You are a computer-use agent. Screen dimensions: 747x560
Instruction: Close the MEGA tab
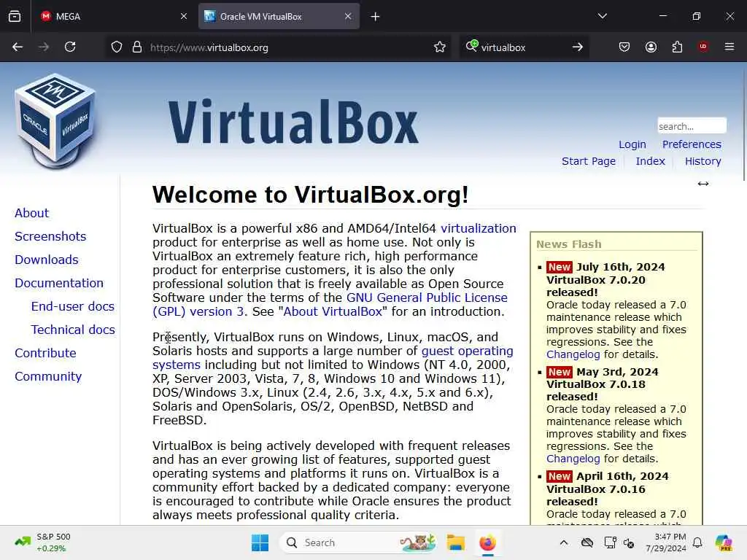coord(184,16)
